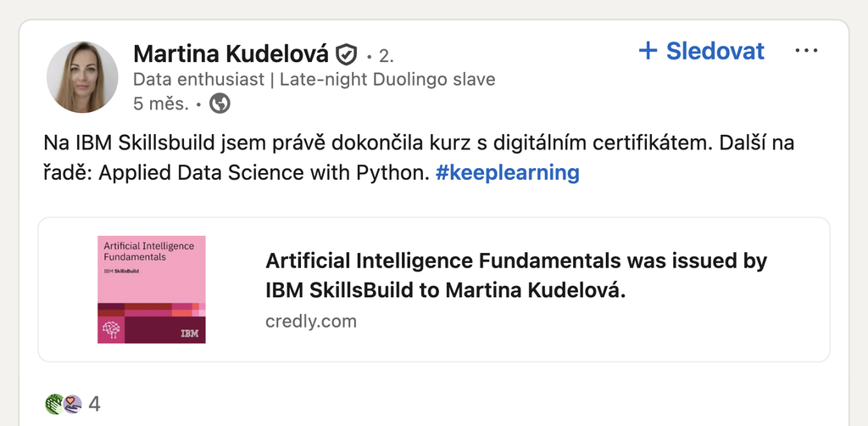The image size is (868, 426).
Task: Open the 'Artificial Intelligence Fundamentals was issued' card title
Action: (516, 275)
